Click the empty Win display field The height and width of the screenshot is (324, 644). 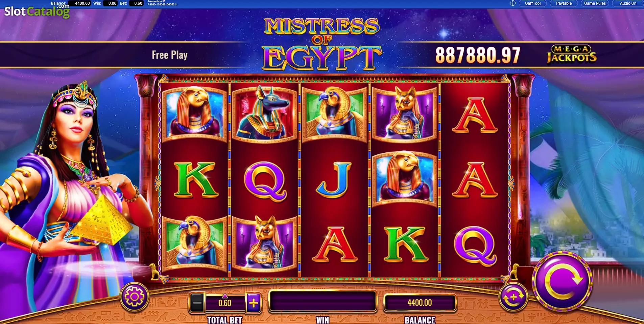323,302
